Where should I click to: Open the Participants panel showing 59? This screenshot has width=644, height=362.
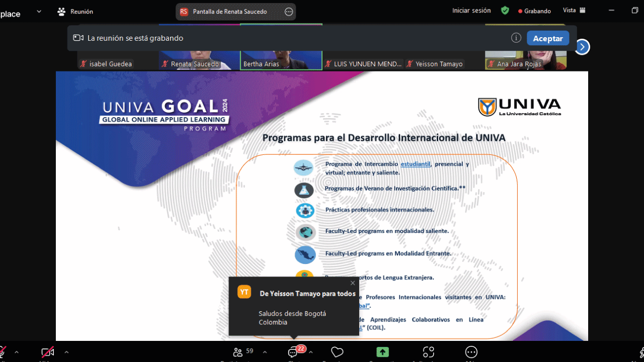[244, 352]
